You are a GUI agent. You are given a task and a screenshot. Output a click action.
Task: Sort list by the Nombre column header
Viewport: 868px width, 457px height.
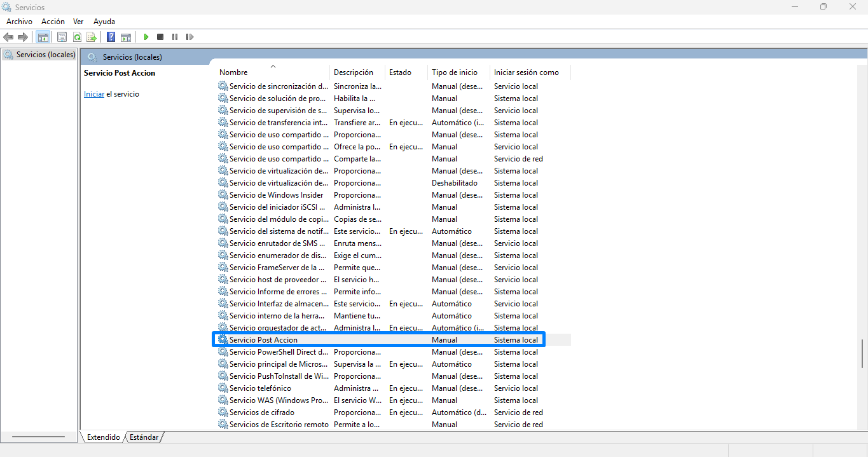233,72
